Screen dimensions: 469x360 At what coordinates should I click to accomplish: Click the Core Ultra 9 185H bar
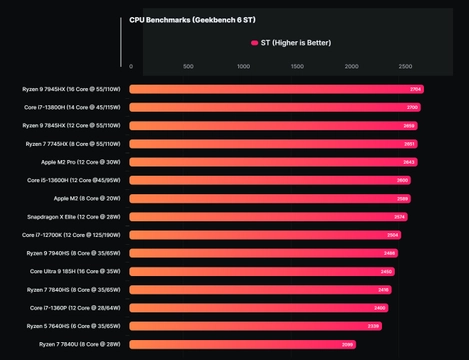coord(262,271)
